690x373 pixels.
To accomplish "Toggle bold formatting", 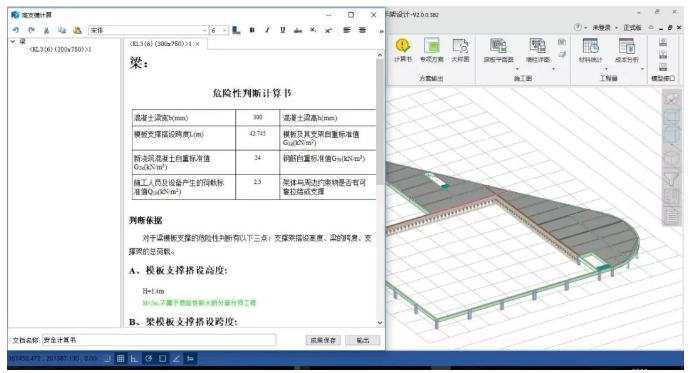I will click(x=252, y=30).
